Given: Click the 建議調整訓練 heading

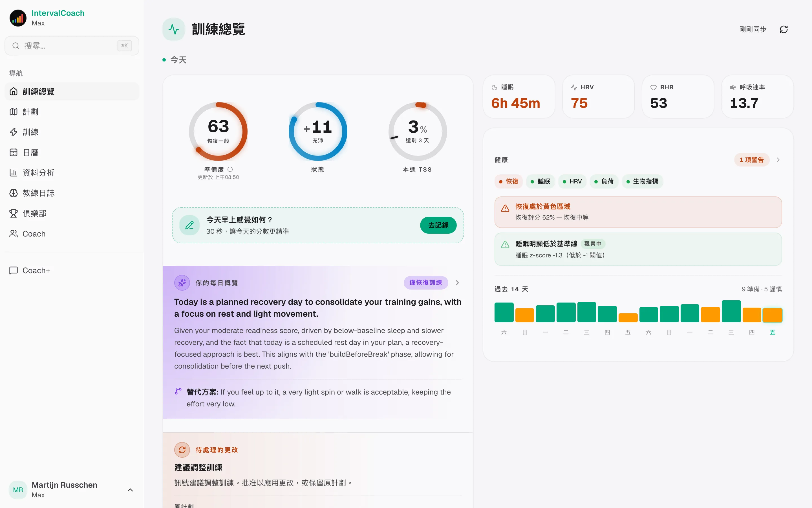Looking at the screenshot, I should pos(198,467).
